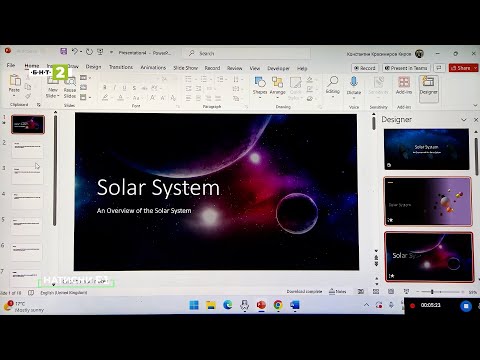
Task: Start slideshow from beginning quick access icon
Action: pos(100,52)
